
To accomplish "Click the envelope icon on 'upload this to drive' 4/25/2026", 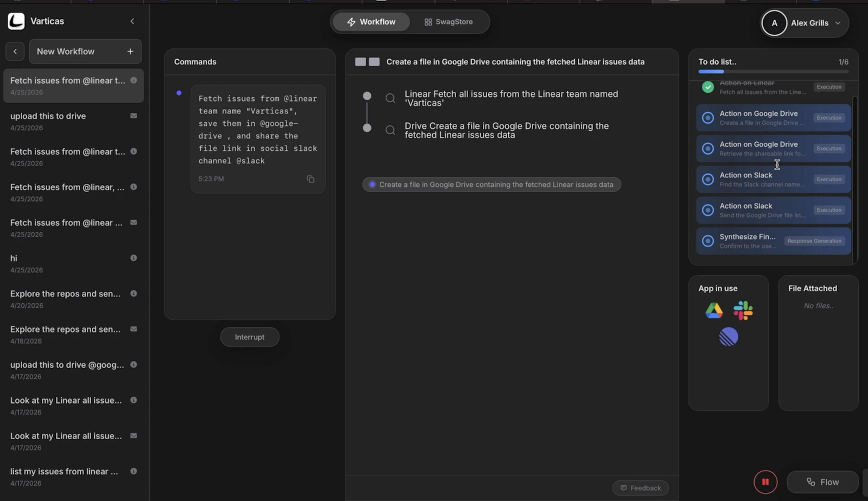I will (133, 116).
